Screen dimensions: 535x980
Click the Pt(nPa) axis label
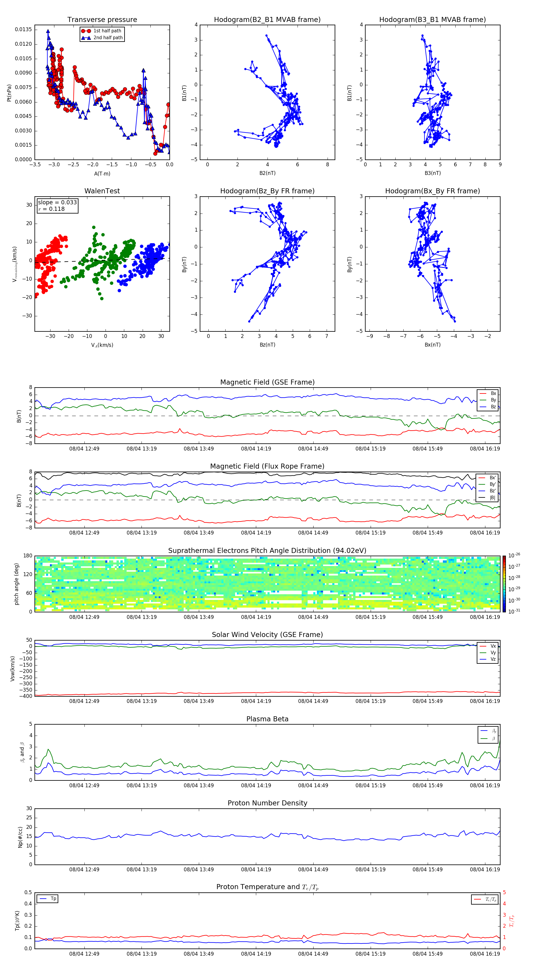tap(9, 93)
